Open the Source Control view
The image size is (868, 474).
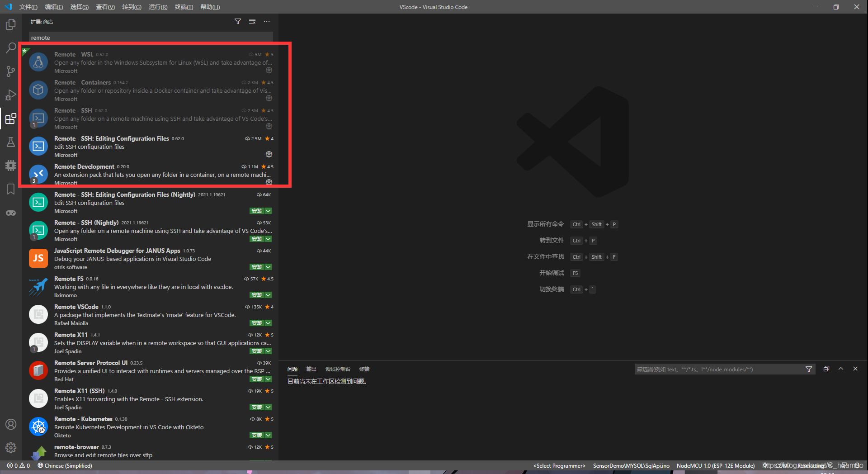[x=11, y=71]
